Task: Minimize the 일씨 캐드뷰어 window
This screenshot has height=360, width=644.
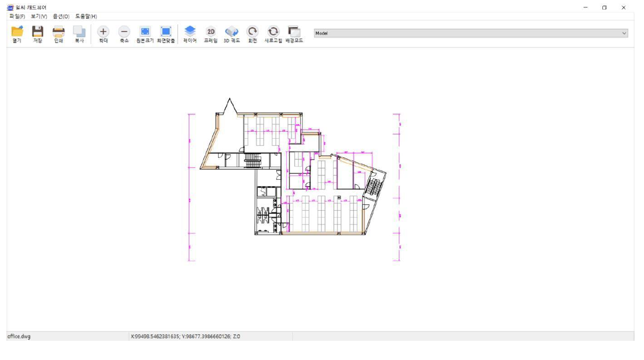Action: (x=585, y=7)
